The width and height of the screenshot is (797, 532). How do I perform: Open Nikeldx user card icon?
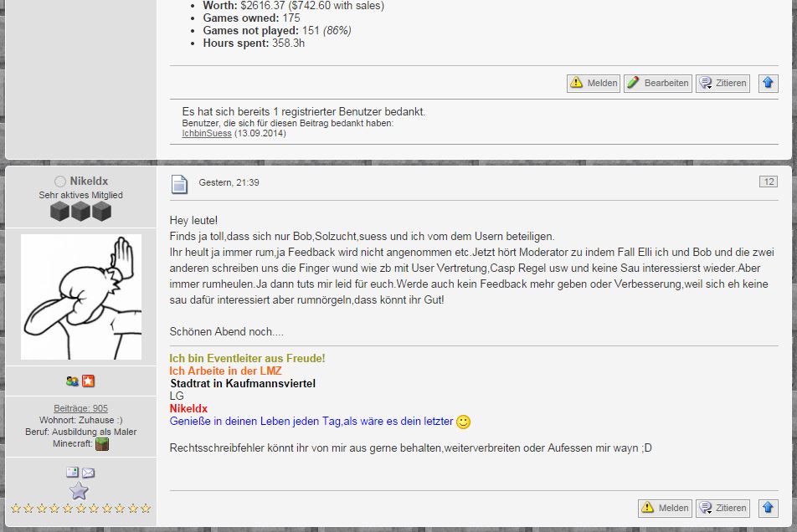pyautogui.click(x=72, y=473)
